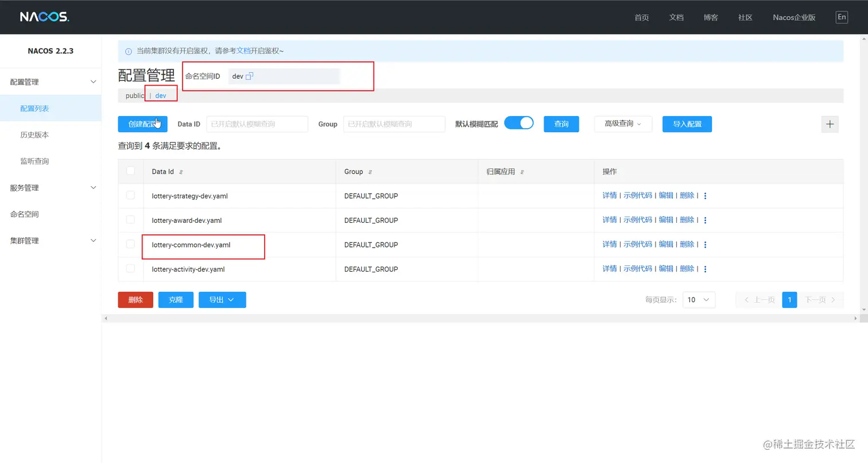Click the 下一页 pagination button

coord(820,300)
